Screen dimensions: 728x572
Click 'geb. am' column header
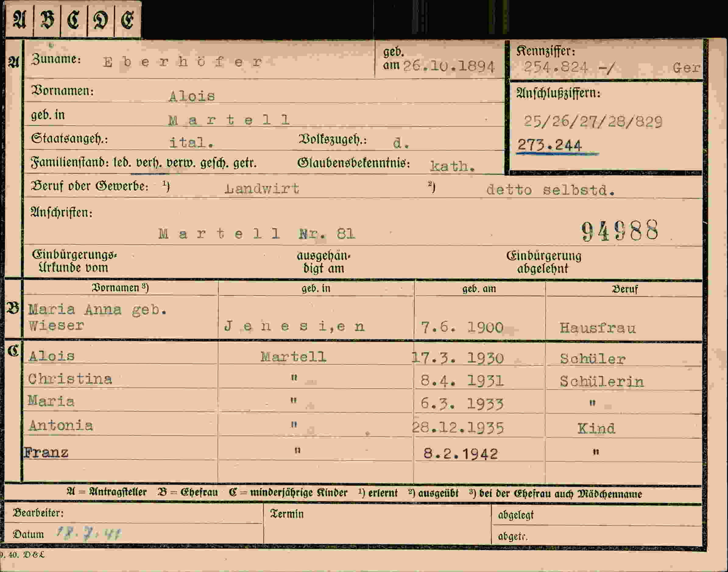point(479,288)
